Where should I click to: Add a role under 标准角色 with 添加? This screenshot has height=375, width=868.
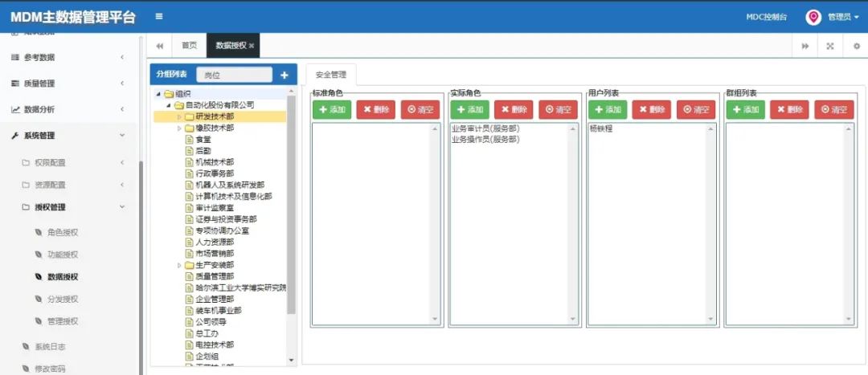[x=332, y=109]
